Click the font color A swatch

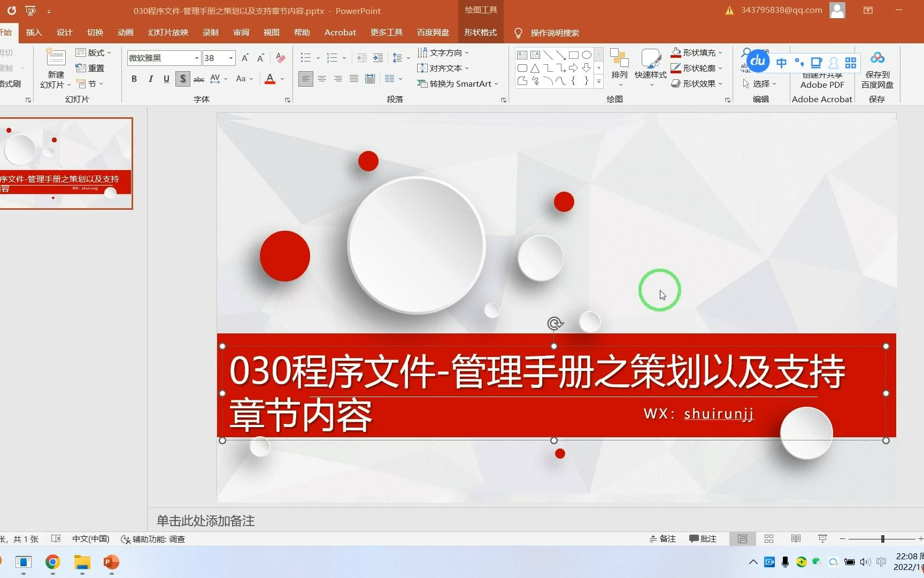(x=270, y=79)
